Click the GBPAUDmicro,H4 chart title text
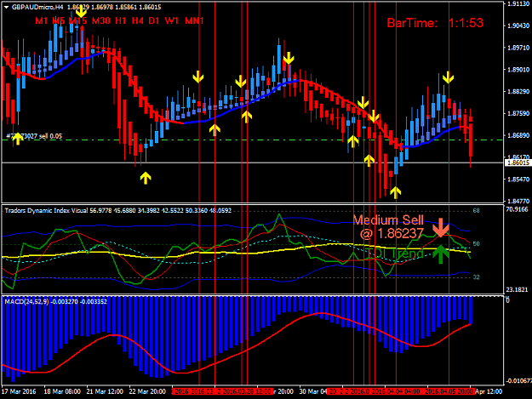Viewport: 532px width, 399px height. point(37,7)
